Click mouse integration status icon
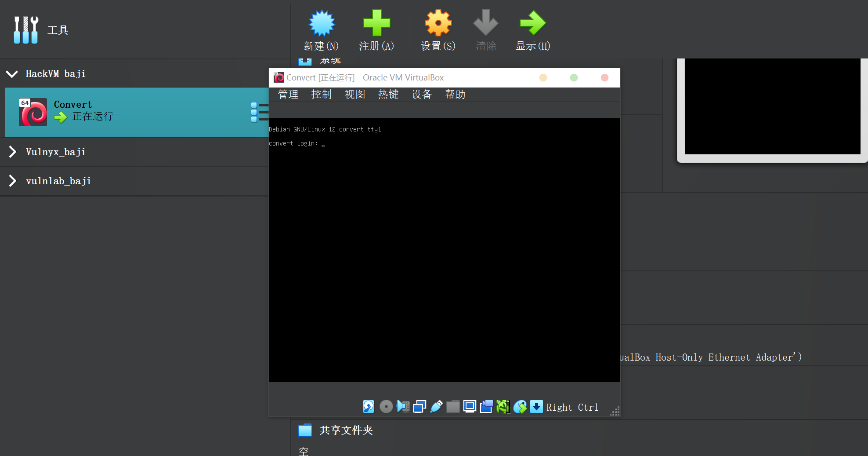The height and width of the screenshot is (456, 868). [520, 407]
